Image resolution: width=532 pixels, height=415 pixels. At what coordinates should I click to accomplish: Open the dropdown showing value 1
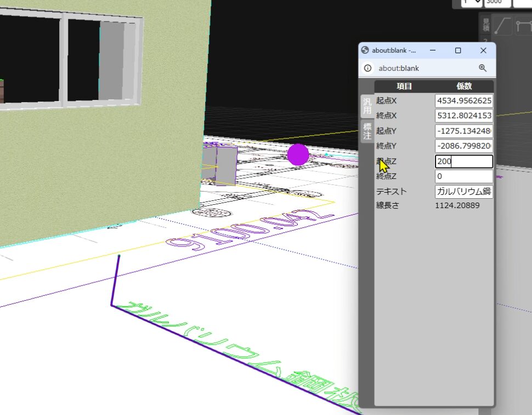471,2
